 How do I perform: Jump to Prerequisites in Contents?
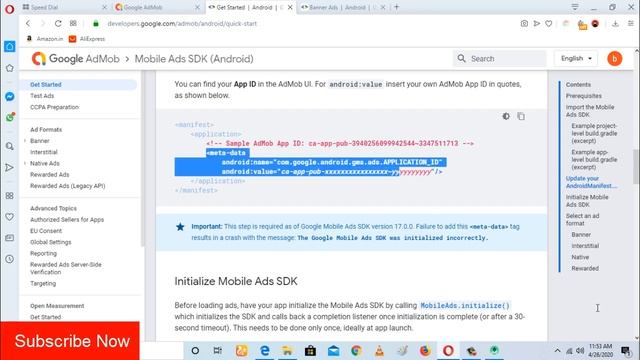pos(584,96)
